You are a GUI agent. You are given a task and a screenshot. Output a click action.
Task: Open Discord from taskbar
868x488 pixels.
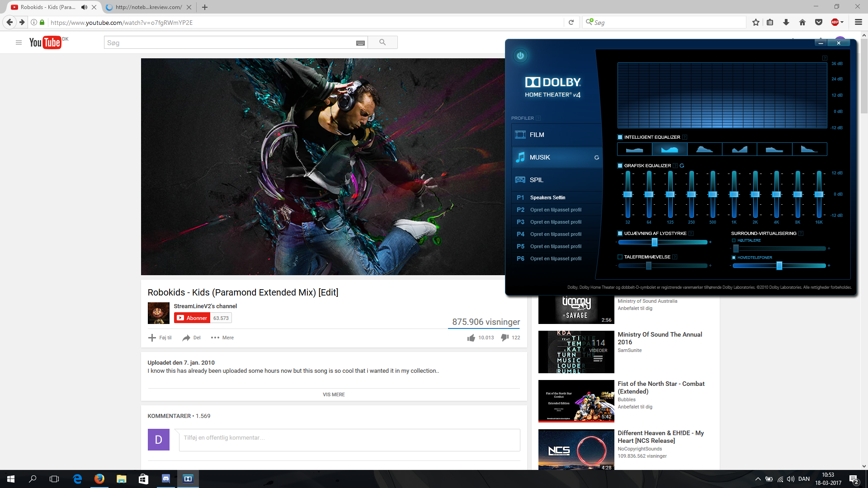(166, 479)
